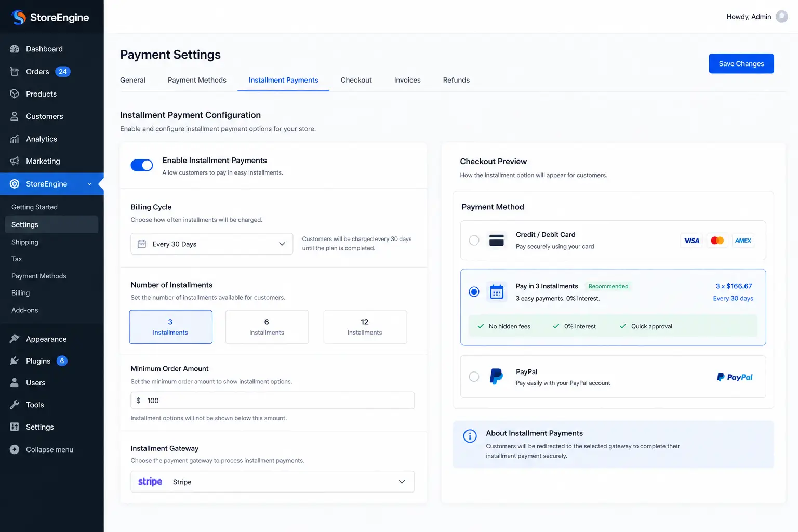
Task: Click the Customers person icon
Action: [x=15, y=116]
